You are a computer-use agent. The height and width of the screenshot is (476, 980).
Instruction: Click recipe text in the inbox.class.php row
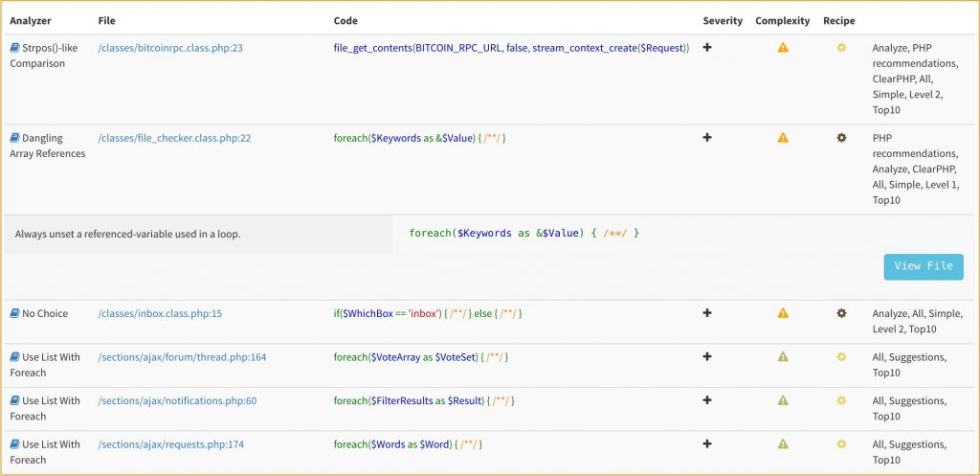coord(916,321)
